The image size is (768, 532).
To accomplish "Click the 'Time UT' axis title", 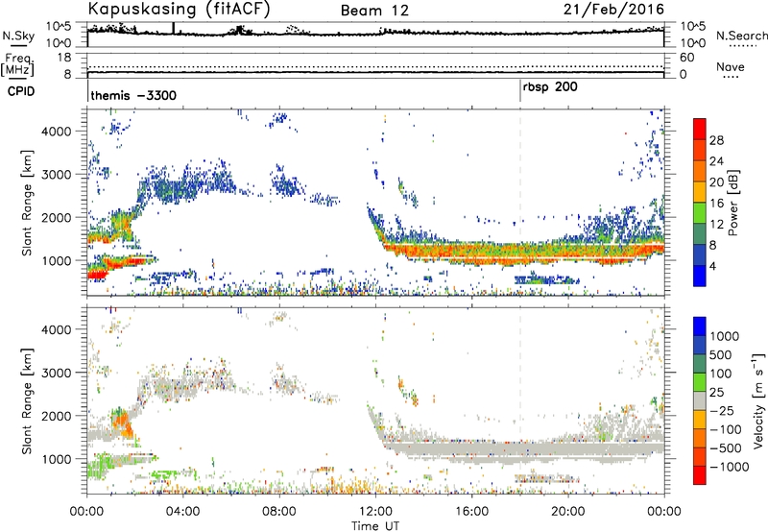I will [375, 526].
